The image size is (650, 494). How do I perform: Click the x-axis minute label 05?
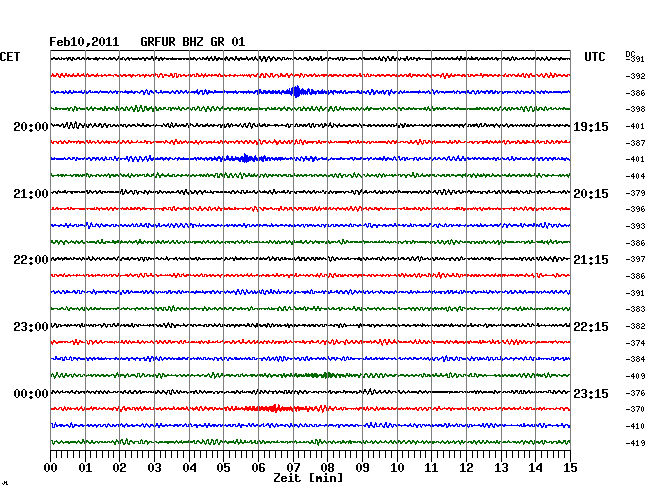(223, 468)
